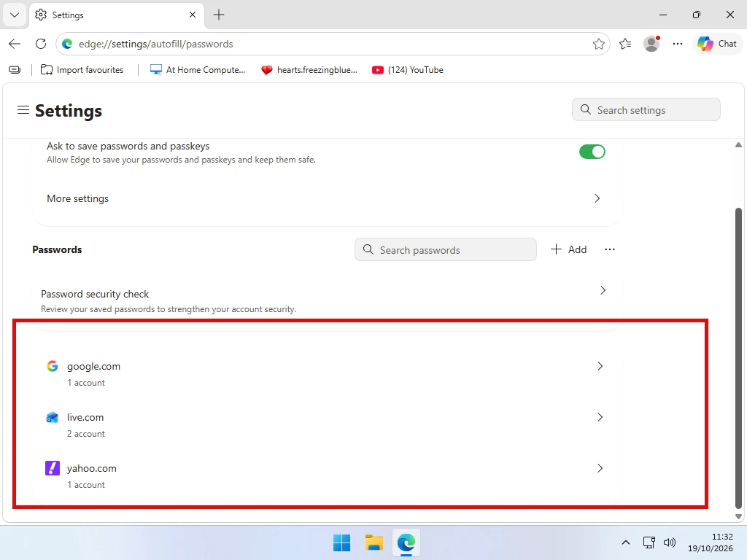Expand live.com entry chevron
747x560 pixels.
coord(600,417)
